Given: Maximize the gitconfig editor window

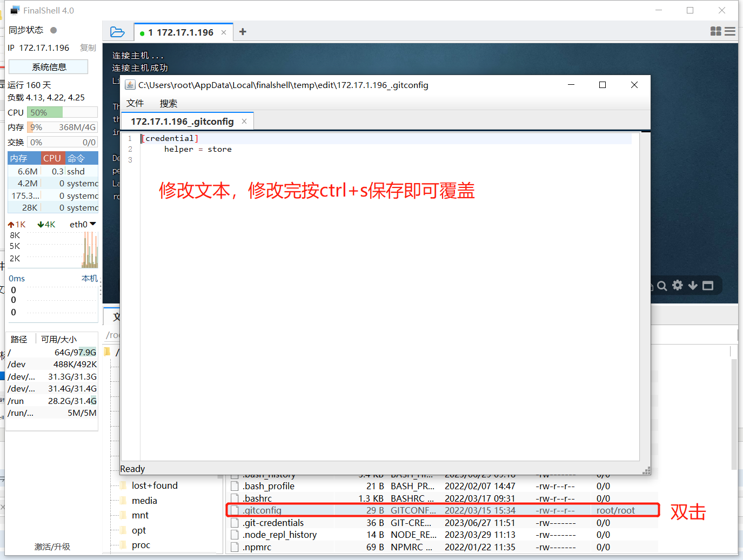Looking at the screenshot, I should click(603, 85).
